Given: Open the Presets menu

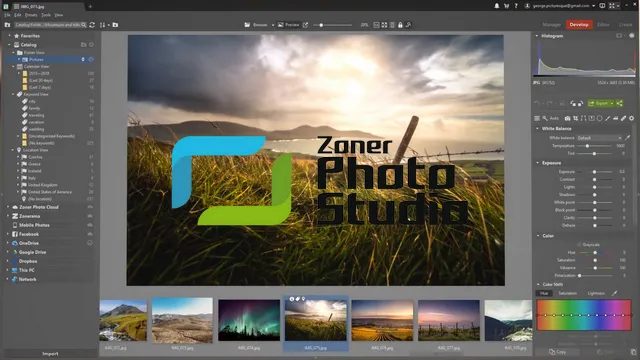Looking at the screenshot, I should [x=31, y=15].
